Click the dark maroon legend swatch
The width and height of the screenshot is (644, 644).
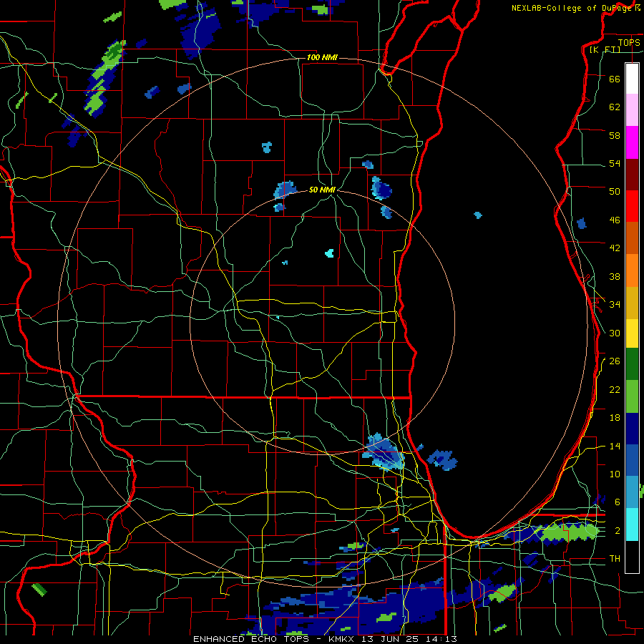632,174
